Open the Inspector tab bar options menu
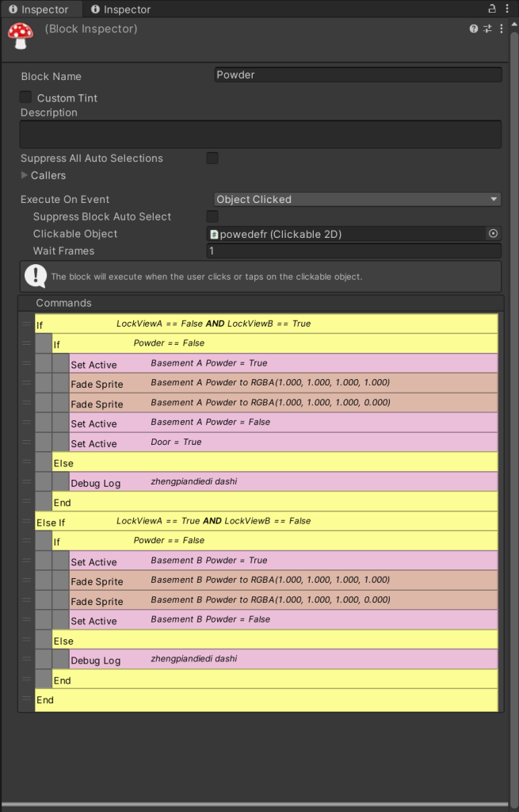 click(x=506, y=9)
